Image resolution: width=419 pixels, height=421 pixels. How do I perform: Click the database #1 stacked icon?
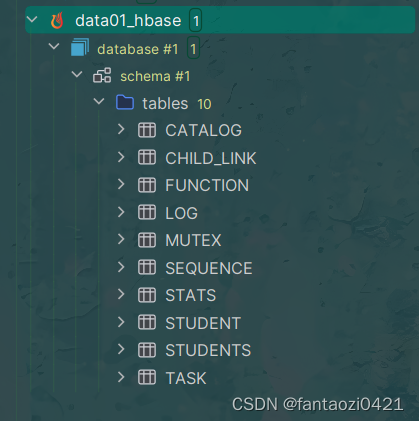[x=80, y=47]
